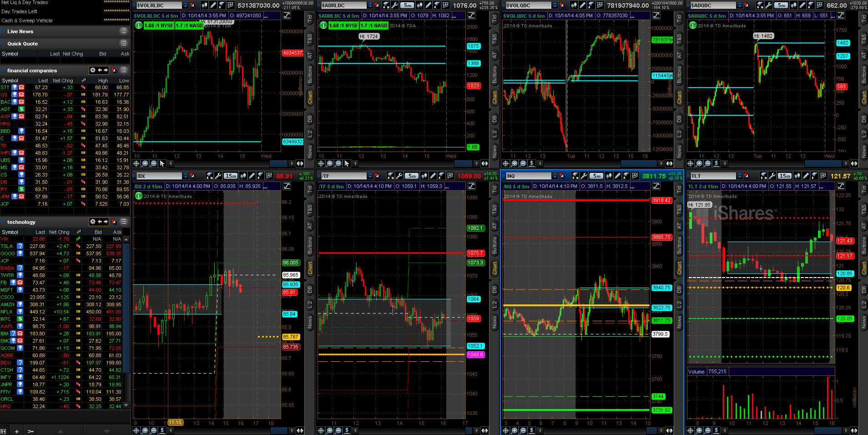868x435 pixels.
Task: Click the /NQ symbol input field
Action: pos(528,176)
